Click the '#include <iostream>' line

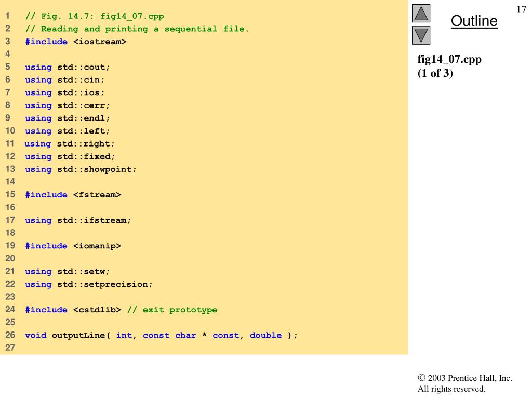pos(76,42)
